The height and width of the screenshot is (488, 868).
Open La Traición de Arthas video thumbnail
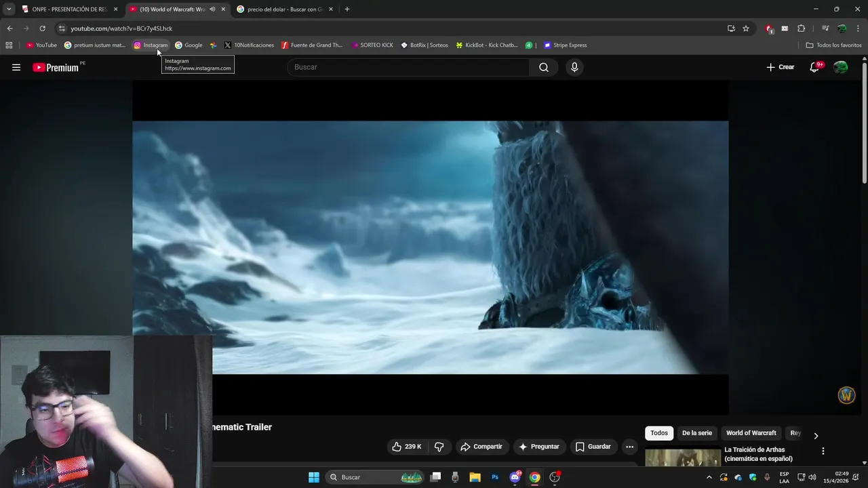(x=683, y=457)
